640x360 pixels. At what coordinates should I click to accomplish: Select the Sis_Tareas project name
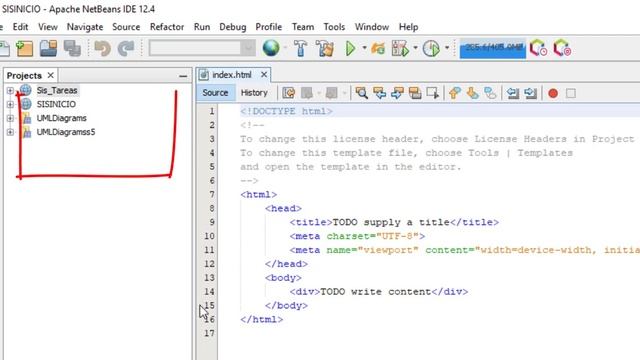(57, 91)
